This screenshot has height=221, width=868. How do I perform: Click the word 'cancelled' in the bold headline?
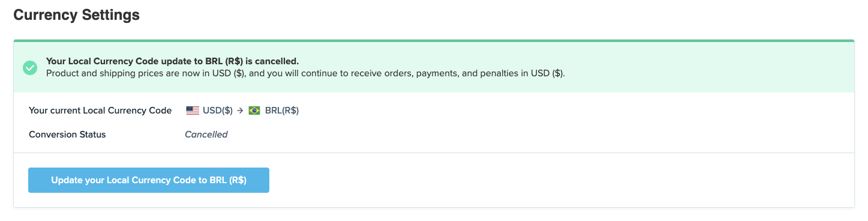pos(276,61)
